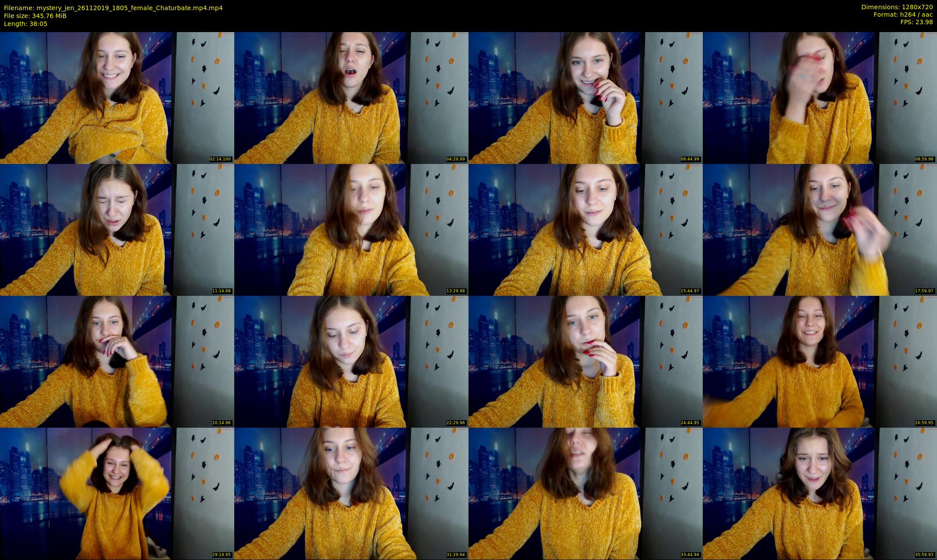Select the frame labeled 31:29.94
This screenshot has height=560, width=937.
(351, 493)
